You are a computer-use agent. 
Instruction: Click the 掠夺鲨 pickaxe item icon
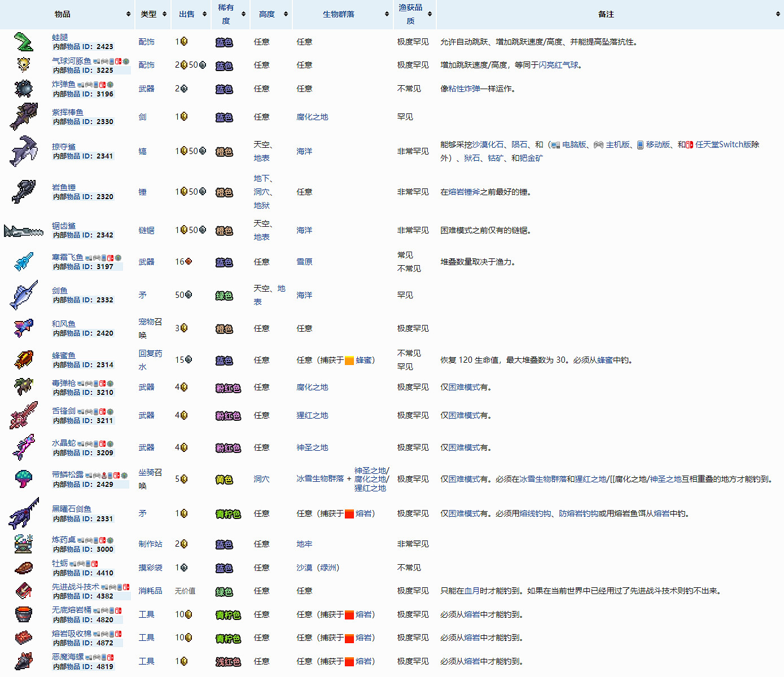coord(24,151)
